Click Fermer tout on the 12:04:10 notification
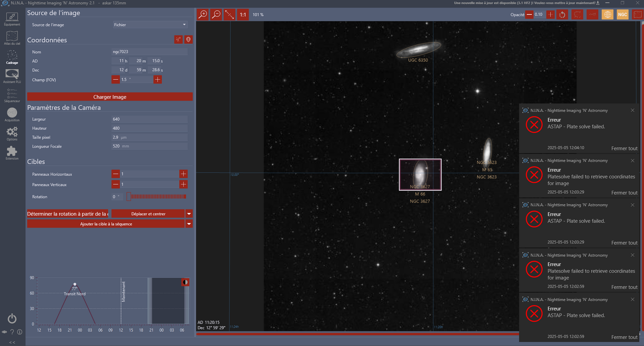The image size is (644, 346). click(x=624, y=148)
